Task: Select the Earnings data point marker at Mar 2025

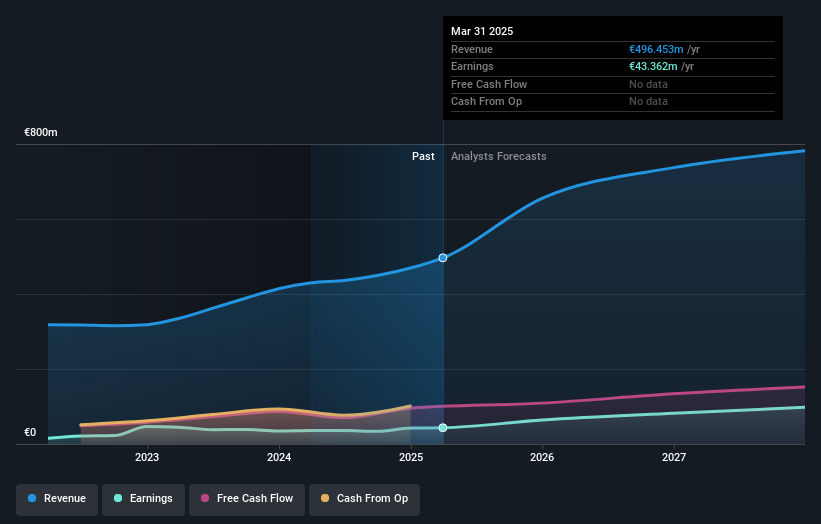Action: (x=443, y=428)
